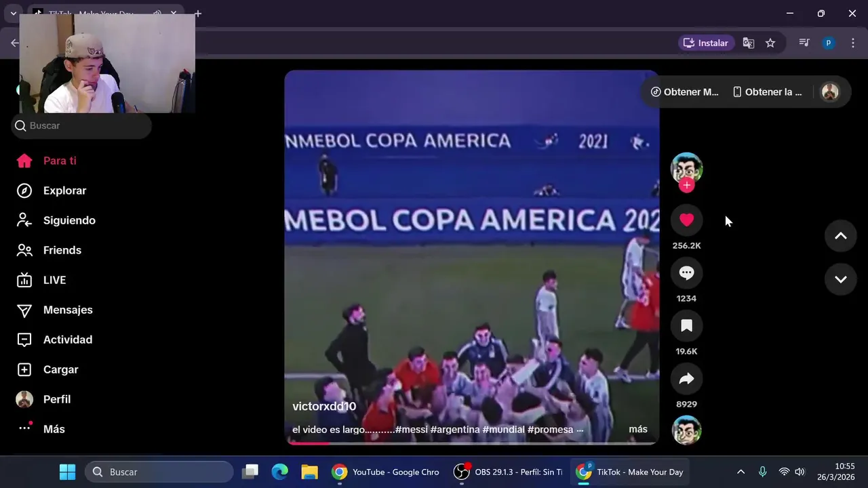Like the video with the heart icon
Viewport: 868px width, 488px height.
(x=686, y=220)
